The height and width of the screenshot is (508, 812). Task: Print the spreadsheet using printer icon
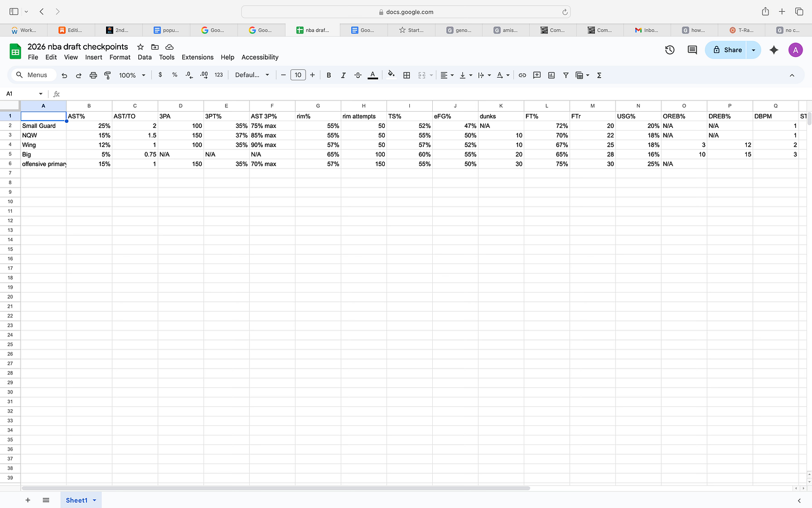[93, 75]
